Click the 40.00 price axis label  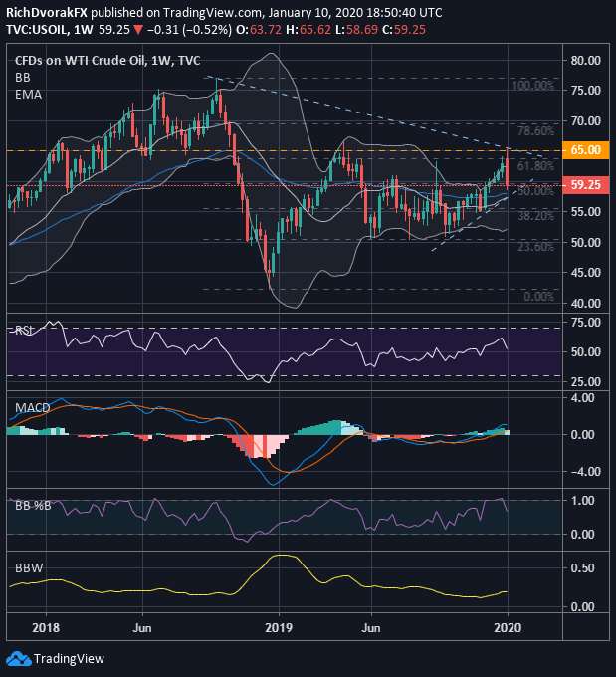pyautogui.click(x=586, y=304)
